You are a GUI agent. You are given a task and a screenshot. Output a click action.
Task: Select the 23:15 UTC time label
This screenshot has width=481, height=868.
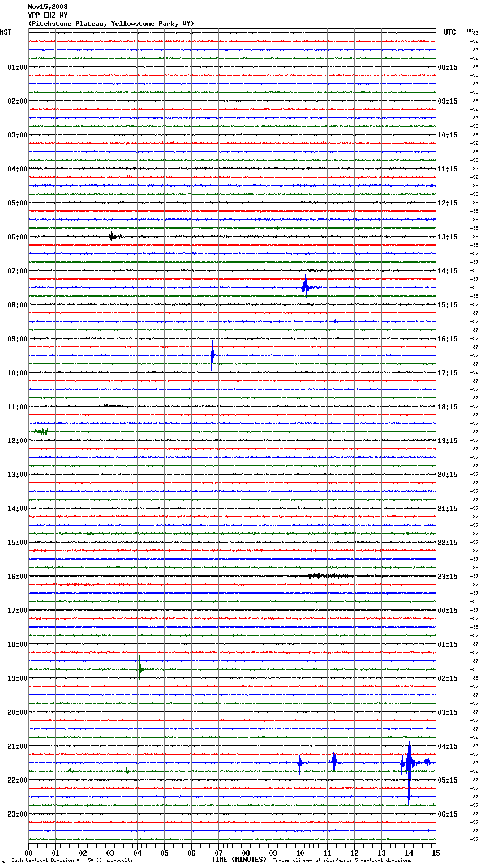(x=448, y=577)
